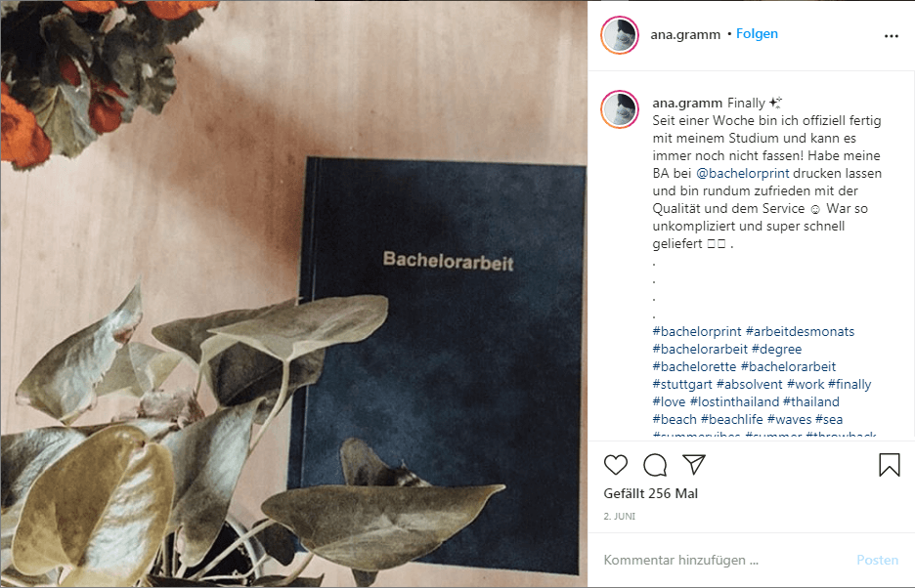Screen dimensions: 915x588
Task: Open the ana.gramm username in caption
Action: [687, 104]
